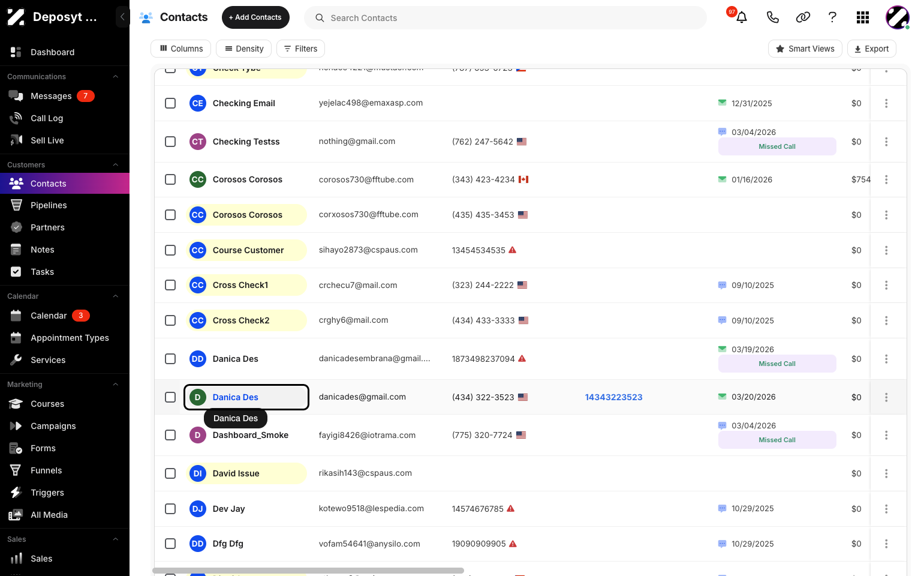
Task: Check the box for Cross Check2
Action: click(170, 320)
